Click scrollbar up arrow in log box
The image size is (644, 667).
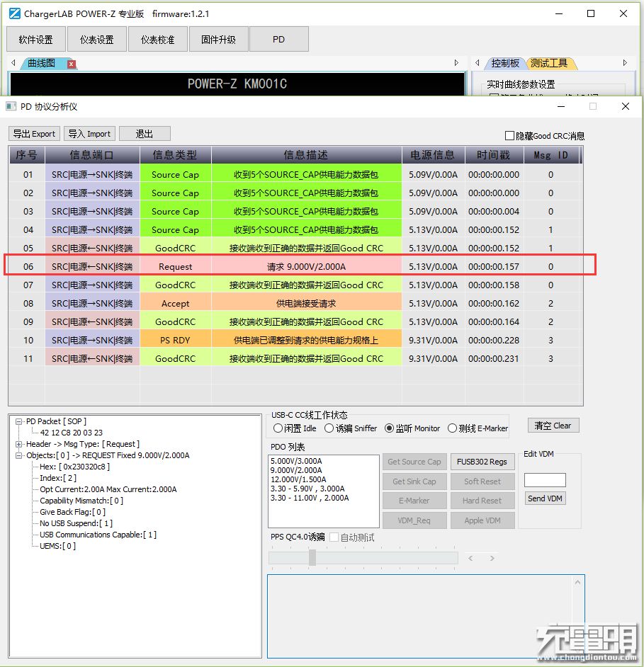point(577,582)
